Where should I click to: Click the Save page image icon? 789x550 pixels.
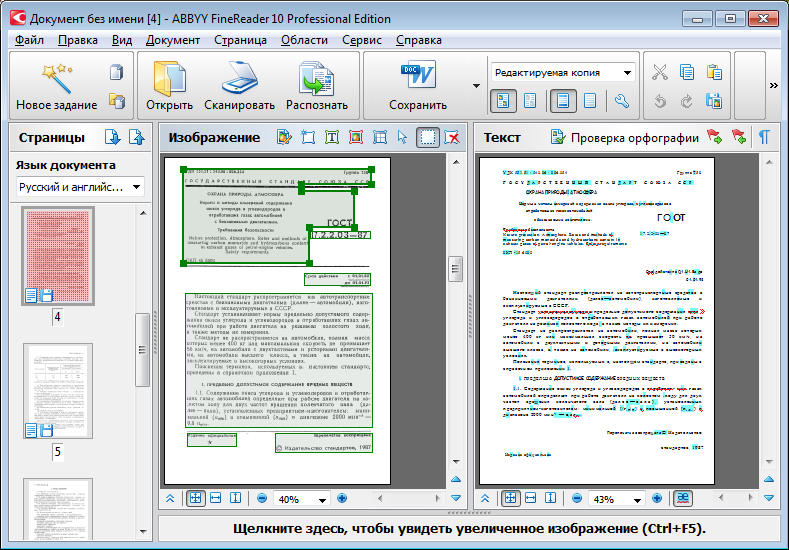click(714, 101)
